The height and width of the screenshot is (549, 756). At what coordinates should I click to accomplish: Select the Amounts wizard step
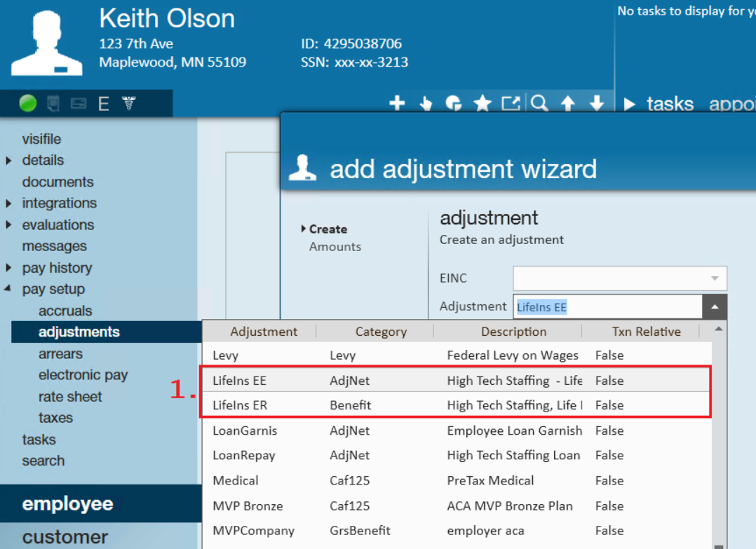(x=335, y=247)
